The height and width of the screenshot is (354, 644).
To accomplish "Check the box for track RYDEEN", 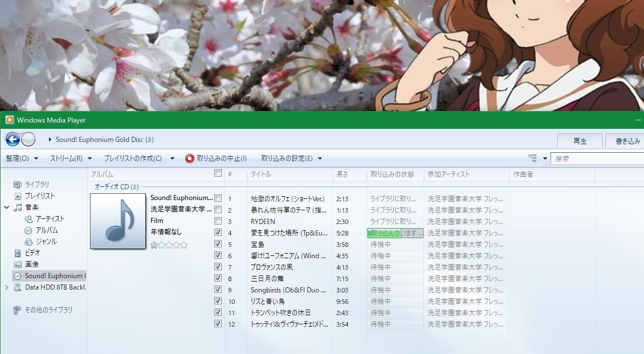I will click(x=218, y=221).
